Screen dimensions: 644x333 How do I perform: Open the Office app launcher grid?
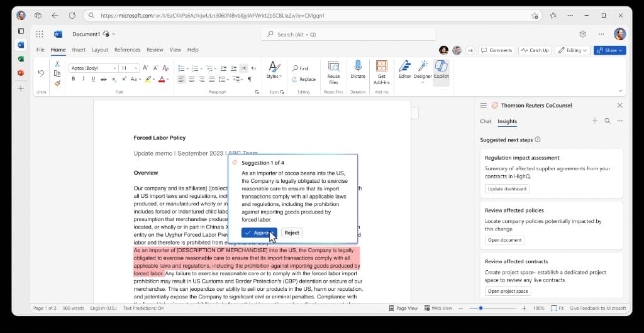(x=40, y=34)
